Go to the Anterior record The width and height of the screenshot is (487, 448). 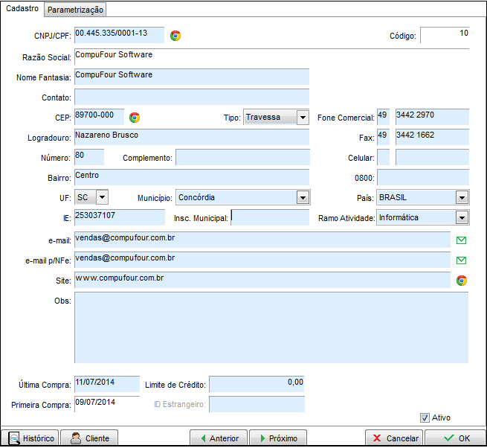click(x=218, y=438)
